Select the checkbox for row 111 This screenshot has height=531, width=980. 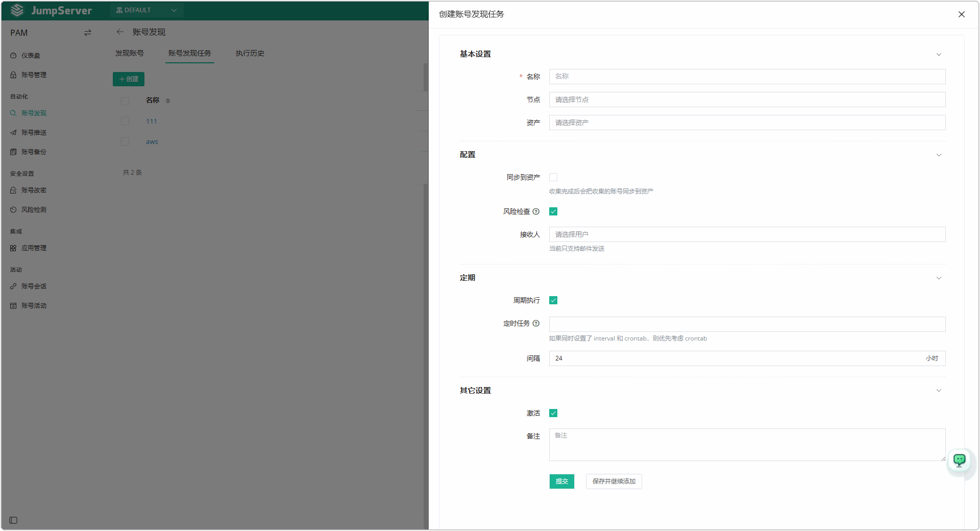point(125,121)
